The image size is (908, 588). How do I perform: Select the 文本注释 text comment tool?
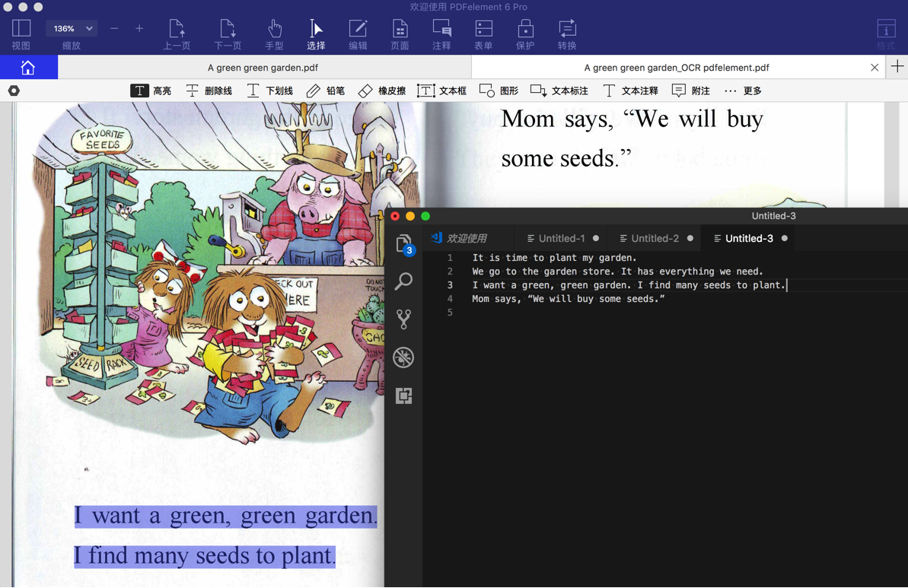coord(631,91)
